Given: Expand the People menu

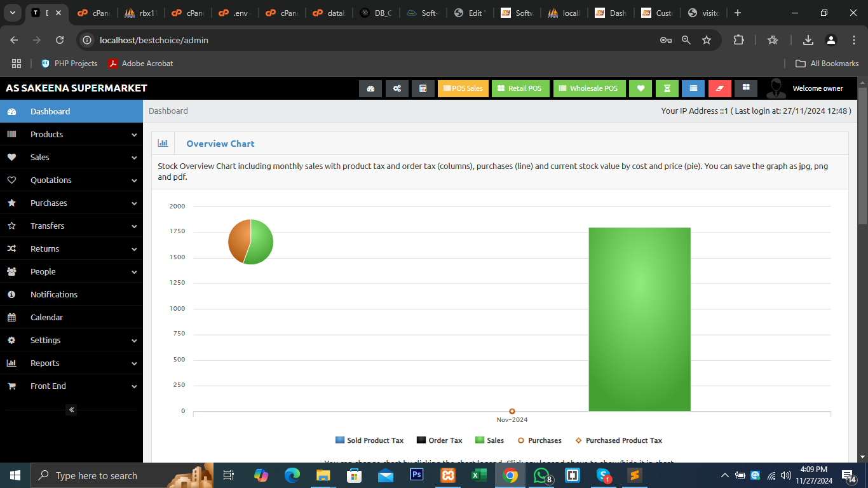Looking at the screenshot, I should (x=71, y=271).
